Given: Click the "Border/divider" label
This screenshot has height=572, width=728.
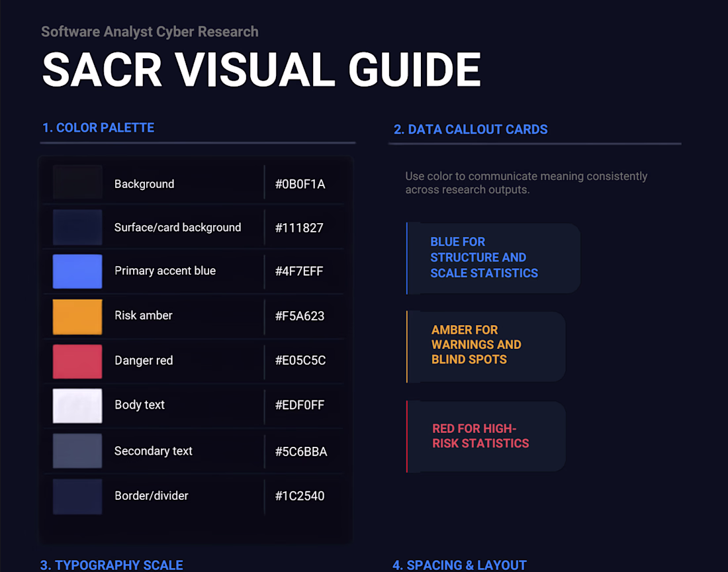Looking at the screenshot, I should [x=152, y=496].
